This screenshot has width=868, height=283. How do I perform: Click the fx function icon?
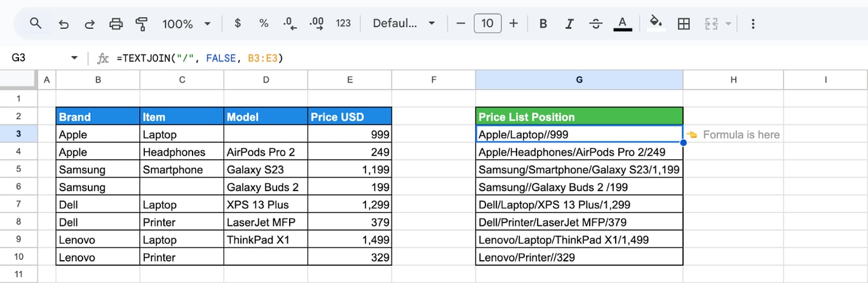(103, 58)
